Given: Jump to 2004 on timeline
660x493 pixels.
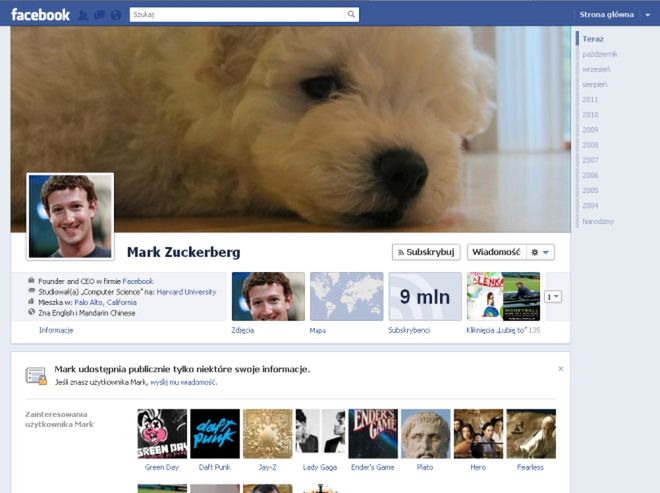Looking at the screenshot, I should pyautogui.click(x=590, y=206).
